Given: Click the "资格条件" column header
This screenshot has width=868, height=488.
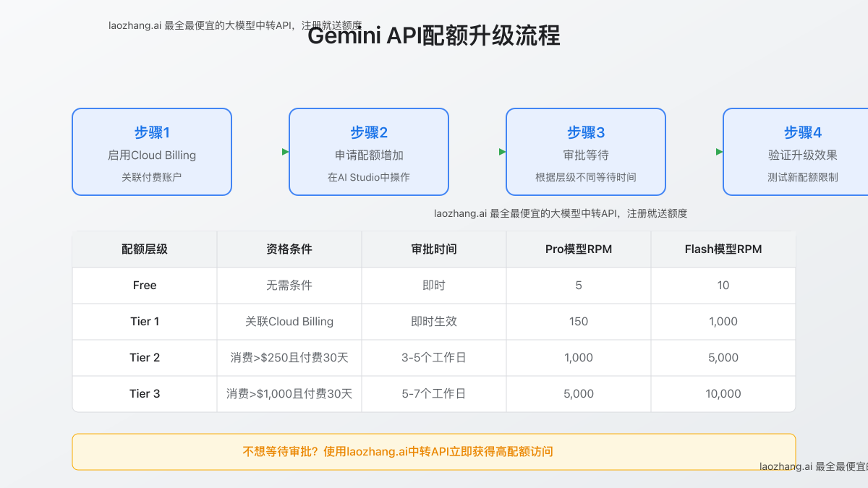Looking at the screenshot, I should [x=289, y=249].
